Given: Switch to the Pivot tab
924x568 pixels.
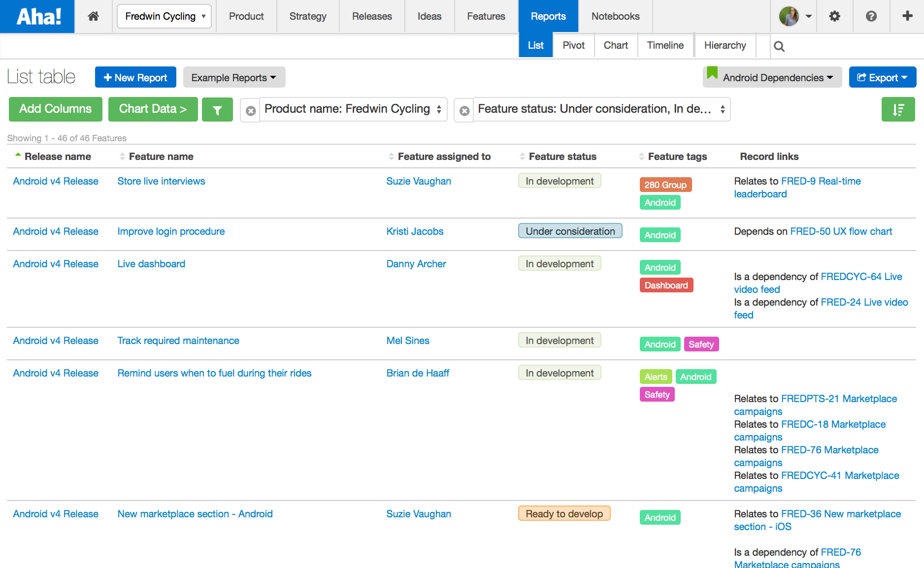Looking at the screenshot, I should click(x=573, y=45).
